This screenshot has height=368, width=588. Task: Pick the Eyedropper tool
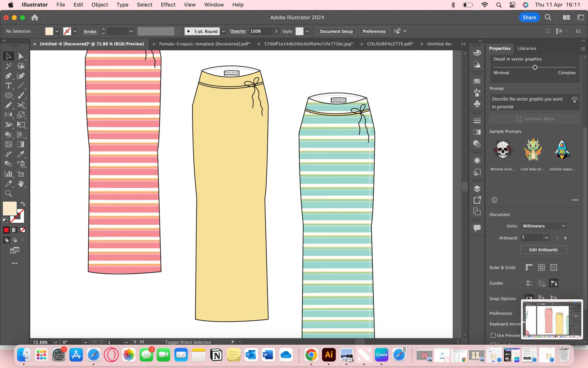point(21,154)
